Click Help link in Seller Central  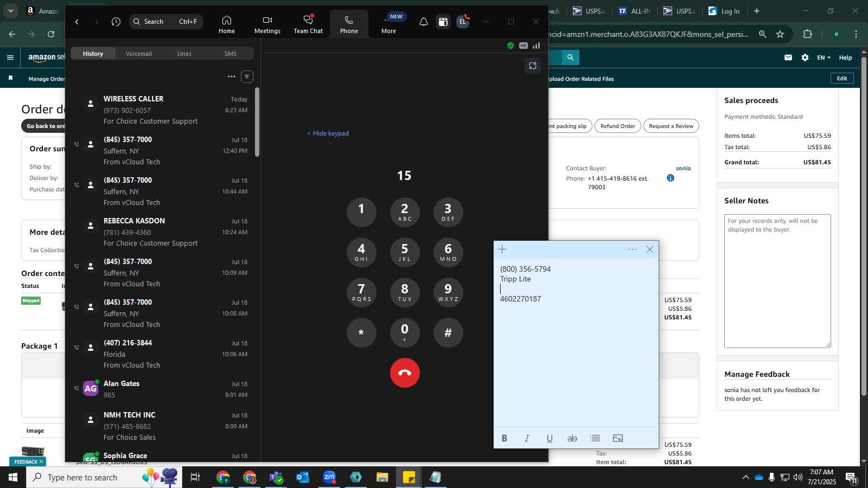(x=845, y=57)
